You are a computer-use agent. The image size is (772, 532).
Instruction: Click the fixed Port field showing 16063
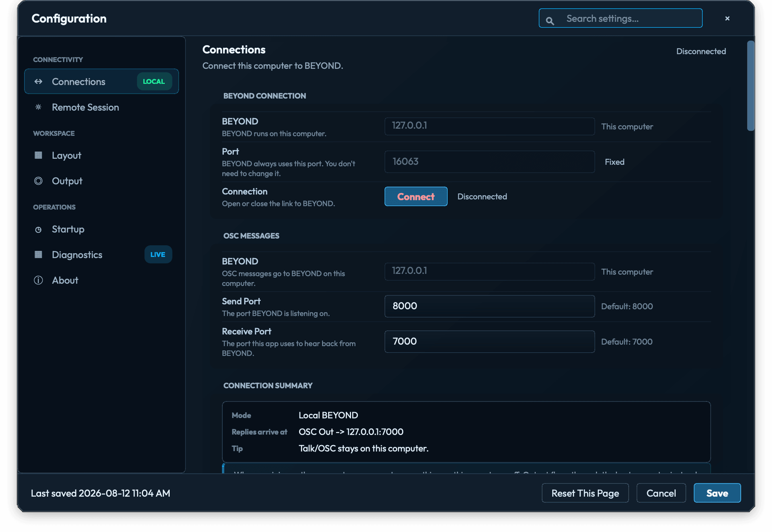click(489, 162)
